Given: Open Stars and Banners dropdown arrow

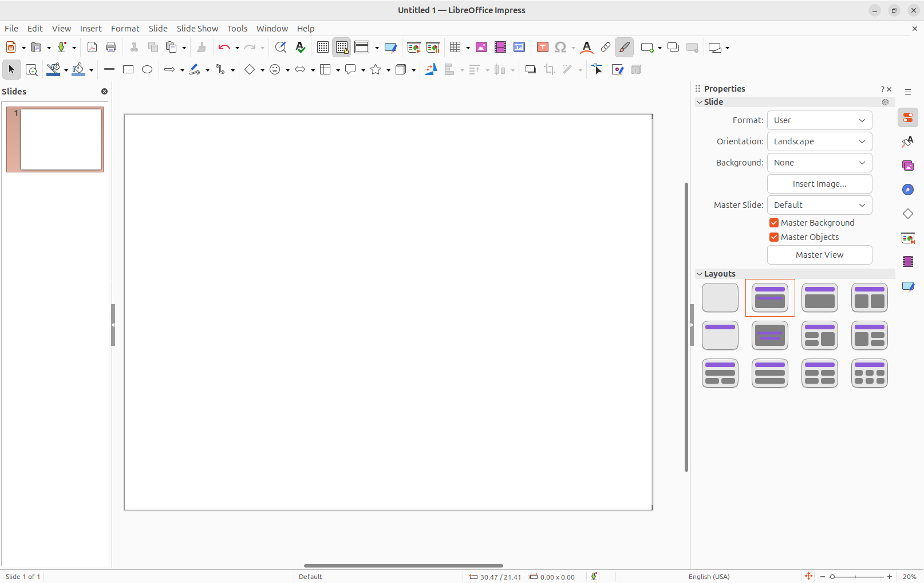Looking at the screenshot, I should [x=388, y=70].
